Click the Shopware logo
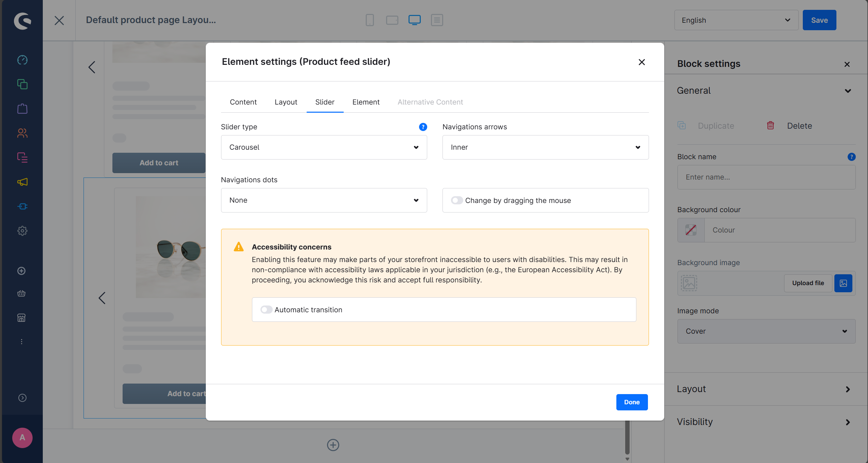 (22, 21)
